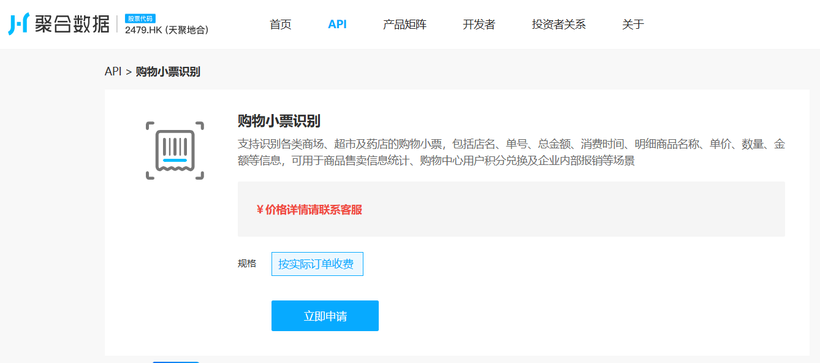The height and width of the screenshot is (363, 820).
Task: Go to the 首页 menu item
Action: tap(280, 24)
